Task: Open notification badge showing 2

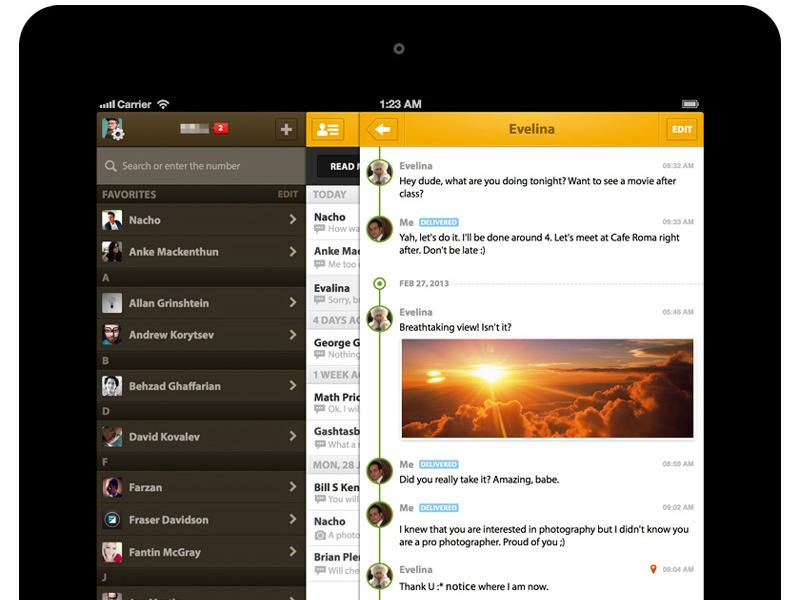Action: (220, 128)
